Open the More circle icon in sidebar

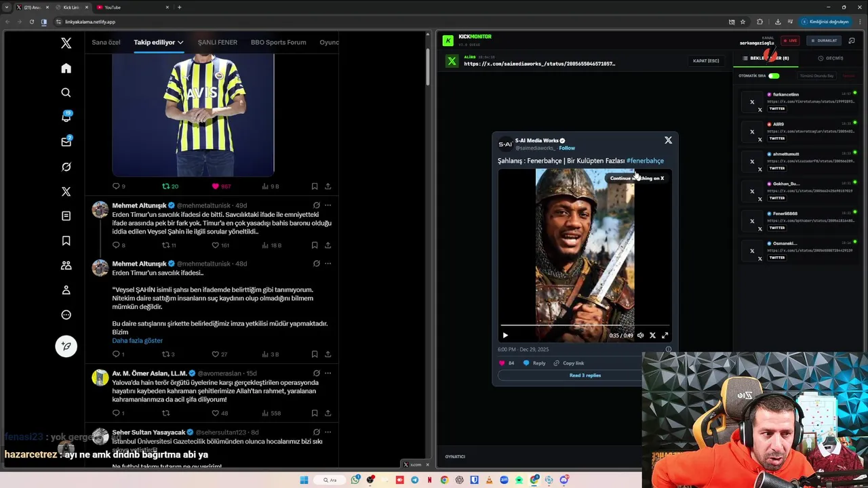pos(66,314)
